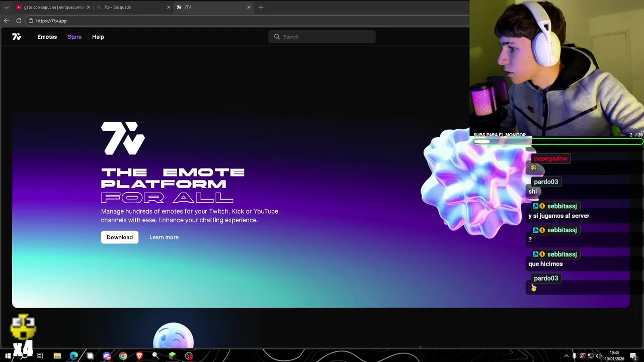Click the emote Search field
The image size is (644, 362).
coord(322,37)
